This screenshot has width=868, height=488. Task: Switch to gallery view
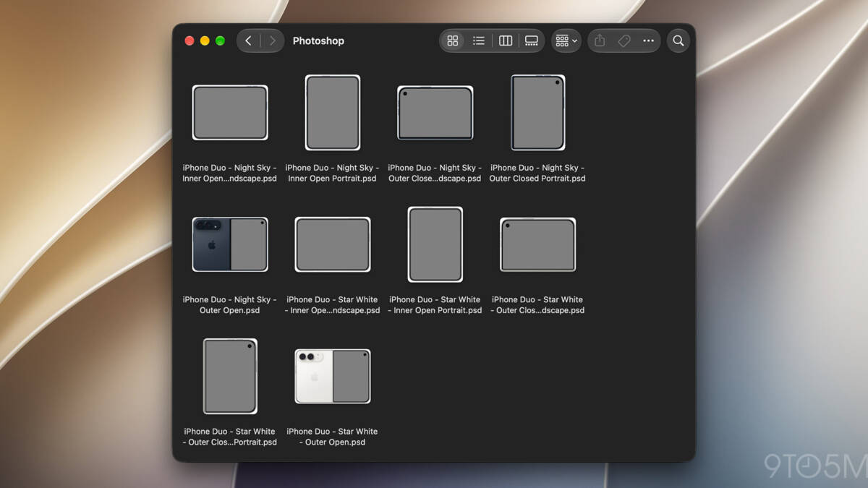(x=532, y=41)
